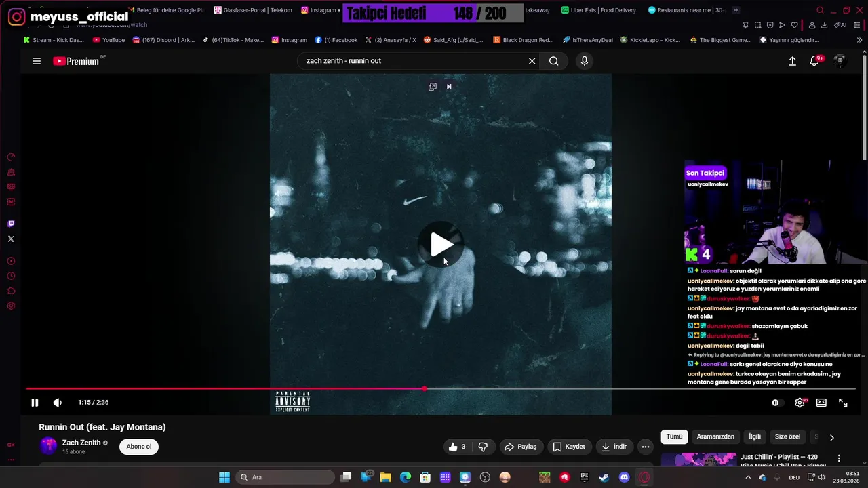Click the progress bar scrubber dot
This screenshot has width=868, height=488.
425,389
